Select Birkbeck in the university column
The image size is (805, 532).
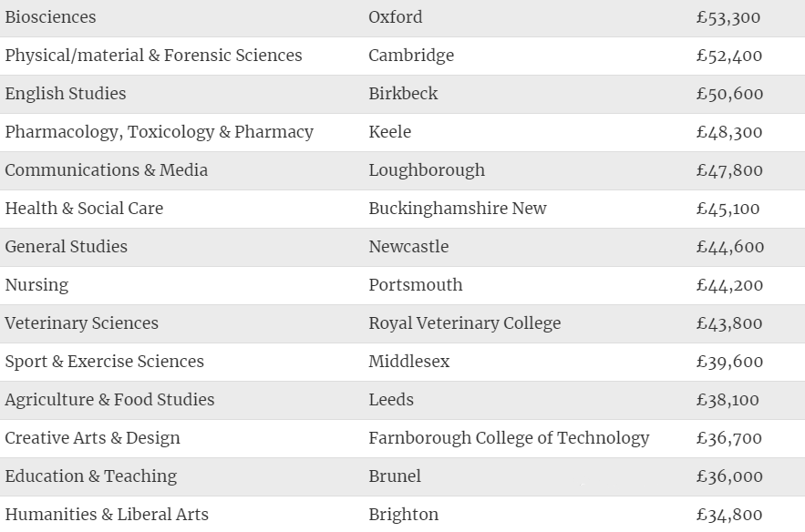coord(403,93)
